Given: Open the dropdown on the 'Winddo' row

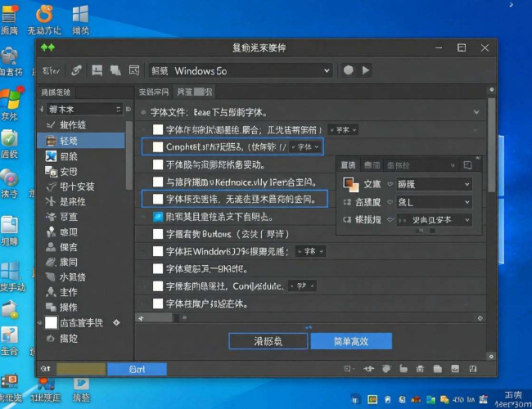Looking at the screenshot, I should point(310,251).
